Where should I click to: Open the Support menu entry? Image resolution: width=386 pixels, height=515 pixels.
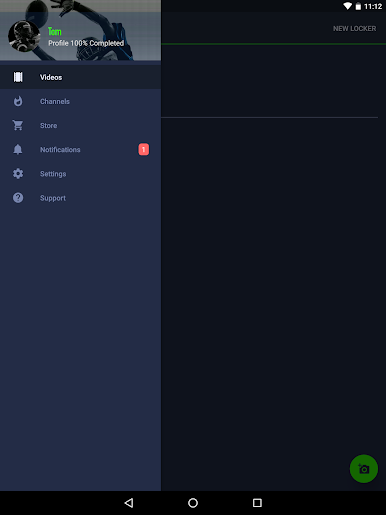[80, 198]
